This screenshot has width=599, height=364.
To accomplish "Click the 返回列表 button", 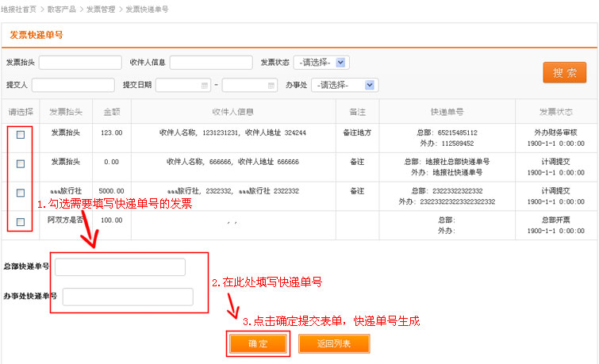I will click(333, 343).
